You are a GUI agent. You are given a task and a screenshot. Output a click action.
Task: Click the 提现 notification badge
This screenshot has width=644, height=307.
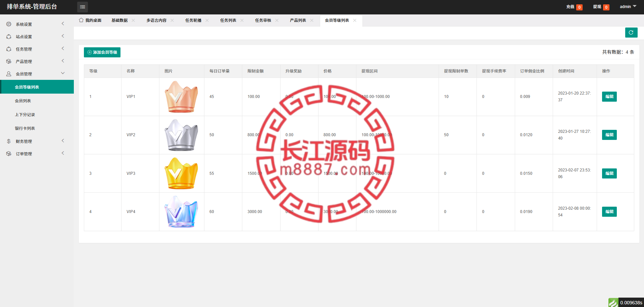pyautogui.click(x=606, y=7)
